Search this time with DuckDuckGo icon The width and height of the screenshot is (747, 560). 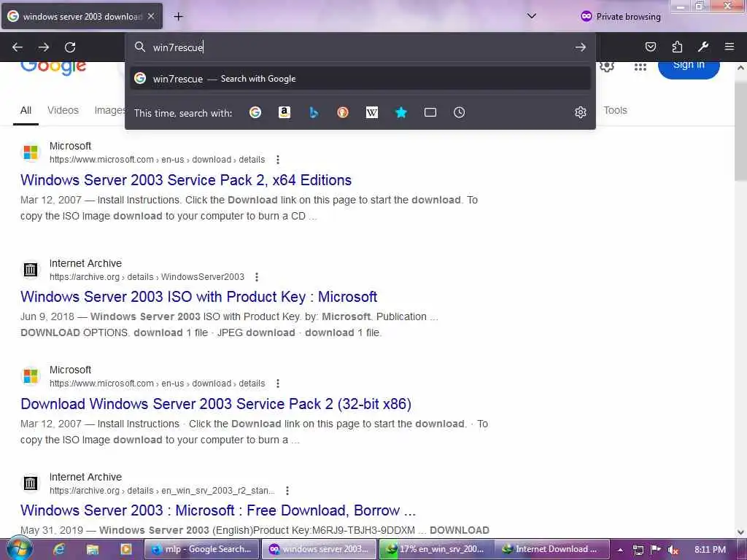[343, 112]
